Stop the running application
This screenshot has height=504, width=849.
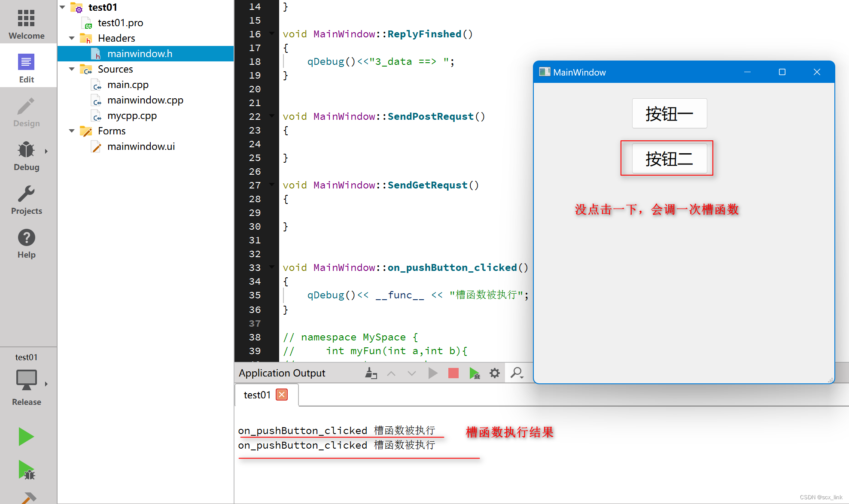pos(453,373)
